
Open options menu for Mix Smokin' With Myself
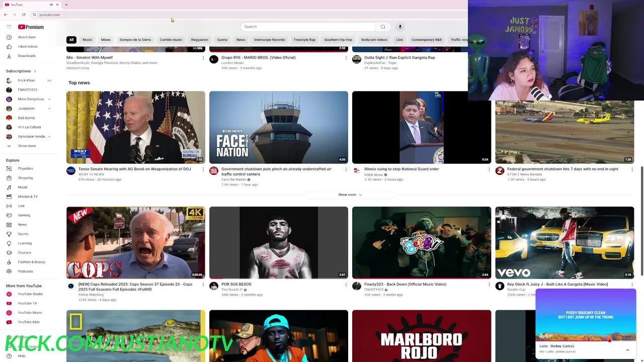(203, 58)
